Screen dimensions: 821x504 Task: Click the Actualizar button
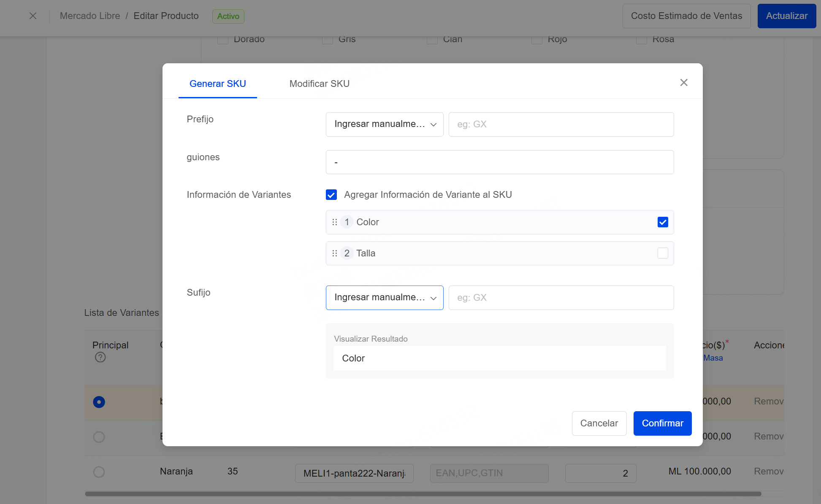tap(787, 16)
